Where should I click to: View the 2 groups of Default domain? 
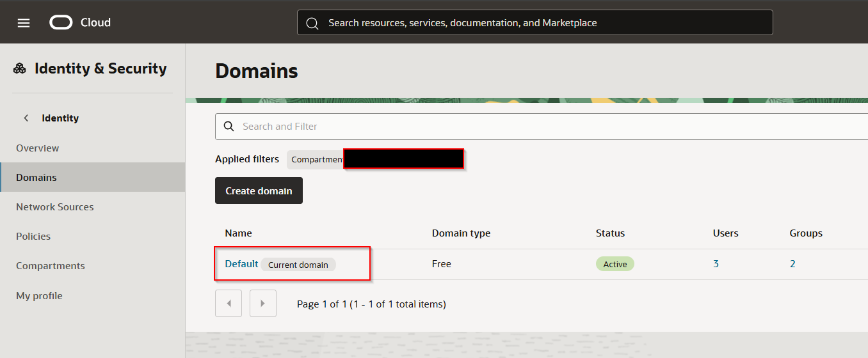point(792,264)
